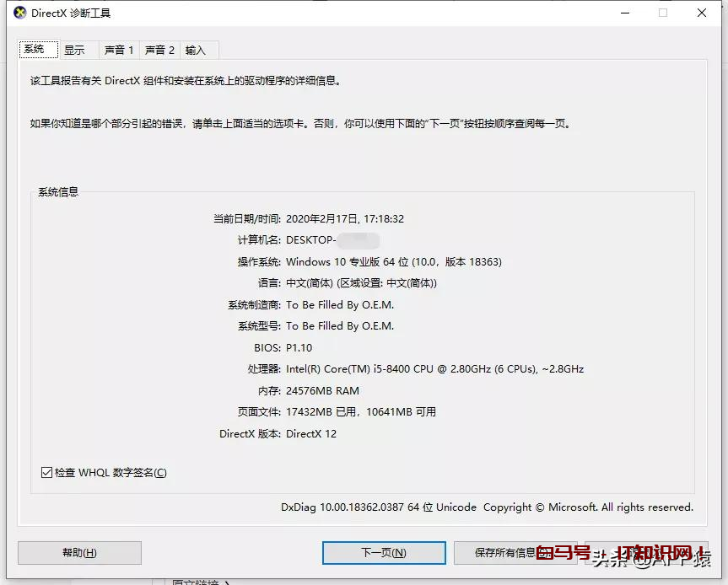
Task: Click the 操作系统 information line
Action: pos(371,262)
